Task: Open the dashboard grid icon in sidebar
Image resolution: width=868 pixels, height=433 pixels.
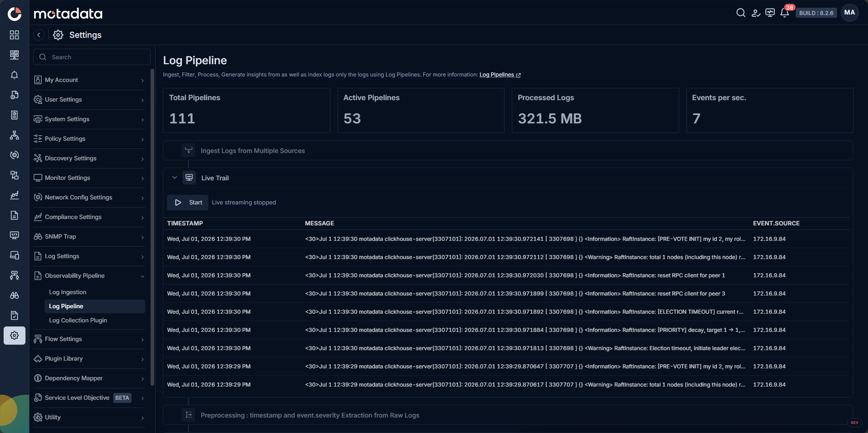Action: [x=15, y=35]
